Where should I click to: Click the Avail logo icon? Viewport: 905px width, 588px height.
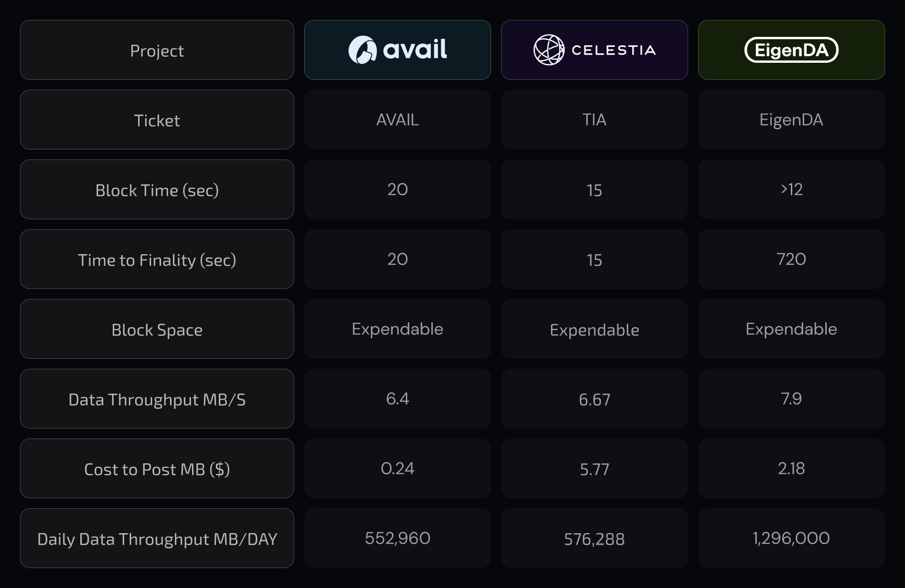362,50
